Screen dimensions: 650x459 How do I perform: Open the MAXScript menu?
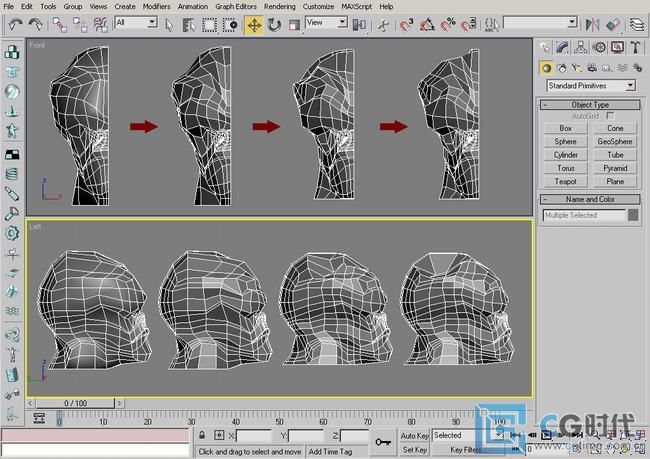click(357, 7)
